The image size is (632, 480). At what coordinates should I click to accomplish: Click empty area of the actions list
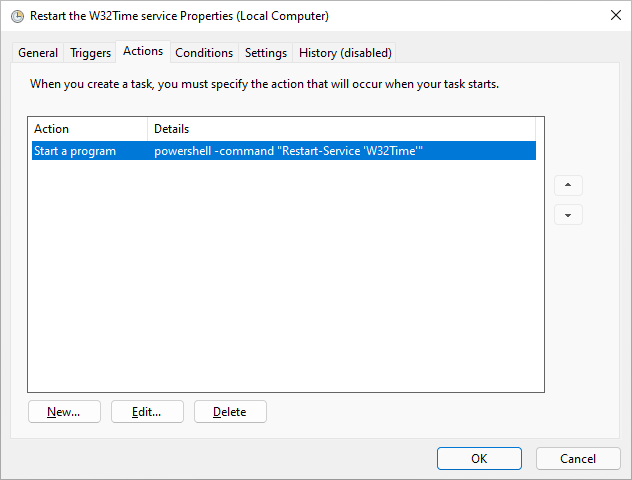[284, 274]
